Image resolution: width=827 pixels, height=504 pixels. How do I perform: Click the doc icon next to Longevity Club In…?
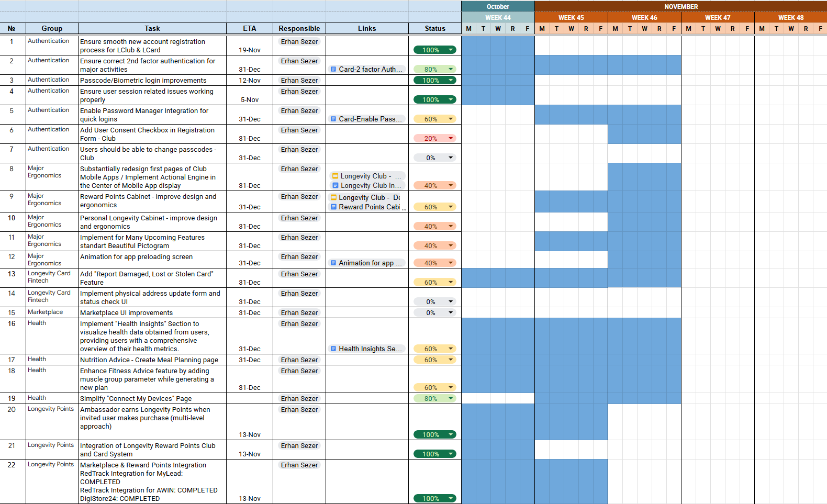(336, 185)
